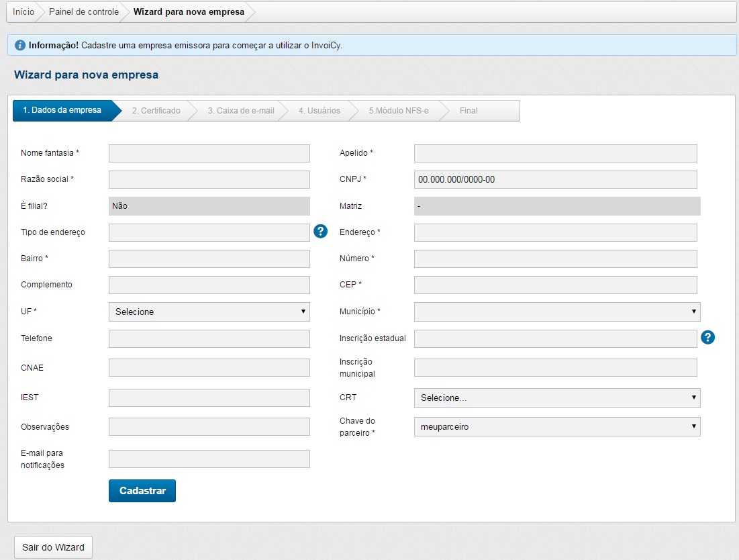Open the UF state dropdown
739x560 pixels.
coord(209,312)
